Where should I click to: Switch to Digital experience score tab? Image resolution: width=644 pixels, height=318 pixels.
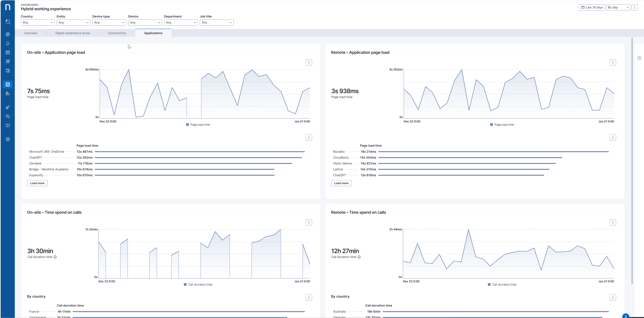72,33
